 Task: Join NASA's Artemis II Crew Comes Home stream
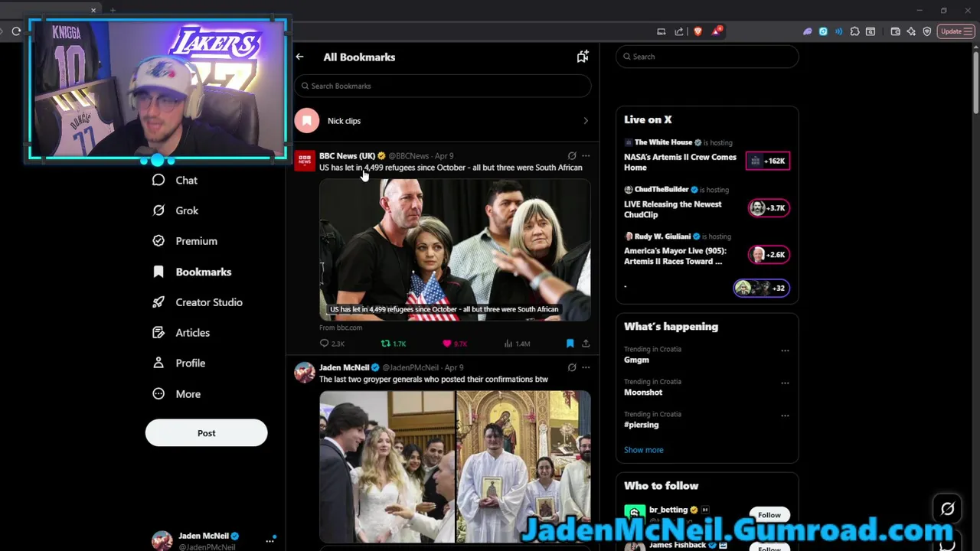point(680,162)
